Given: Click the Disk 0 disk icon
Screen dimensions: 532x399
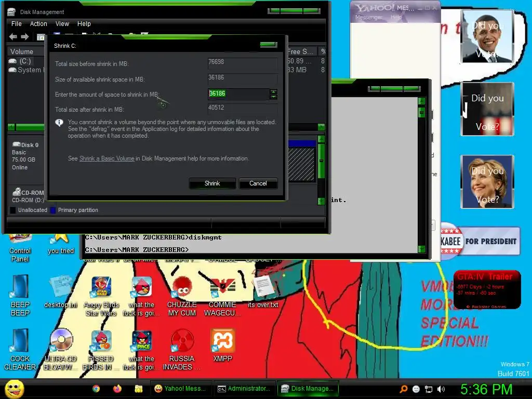Looking at the screenshot, I should 16,144.
